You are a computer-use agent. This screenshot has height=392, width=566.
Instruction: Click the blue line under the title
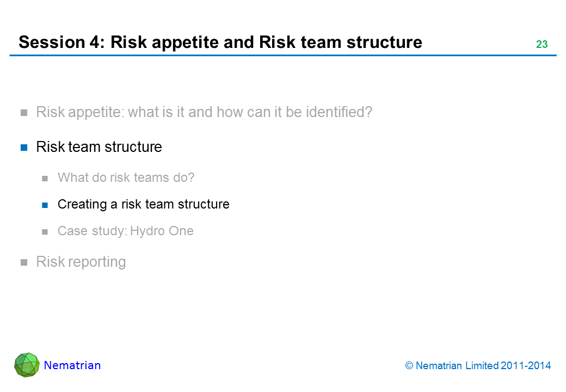[x=283, y=56]
